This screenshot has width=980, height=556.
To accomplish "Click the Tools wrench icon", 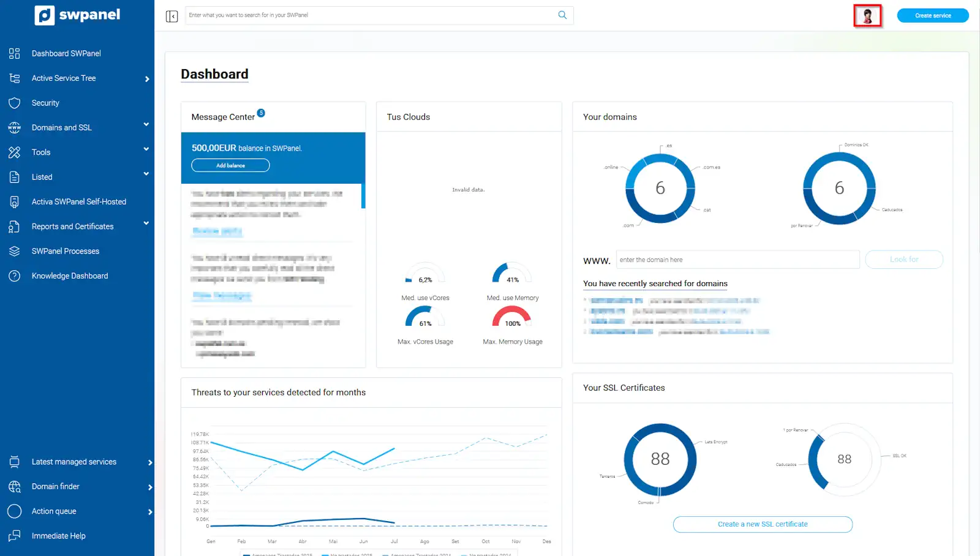I will click(x=15, y=152).
